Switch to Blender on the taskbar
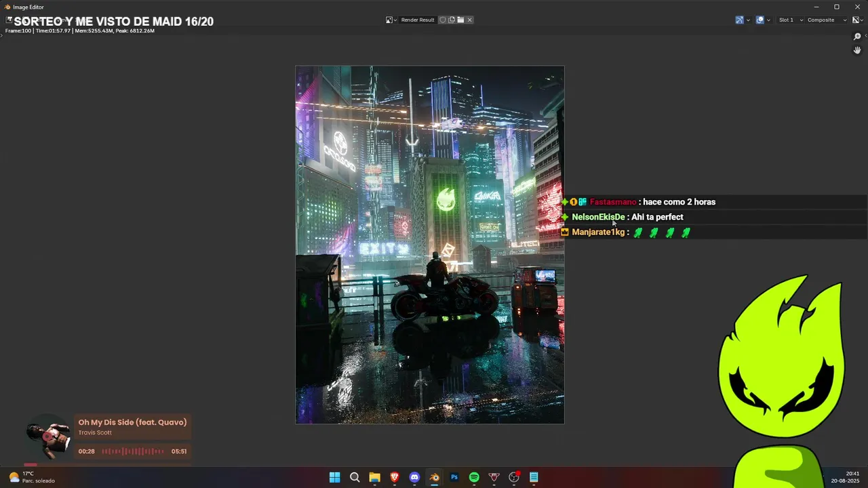Screen dimensions: 868x488 point(434,477)
